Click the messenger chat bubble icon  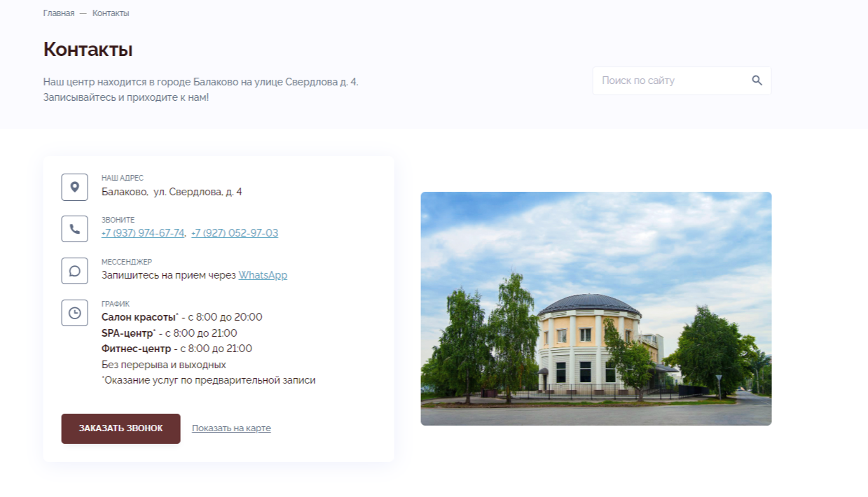pos(75,271)
